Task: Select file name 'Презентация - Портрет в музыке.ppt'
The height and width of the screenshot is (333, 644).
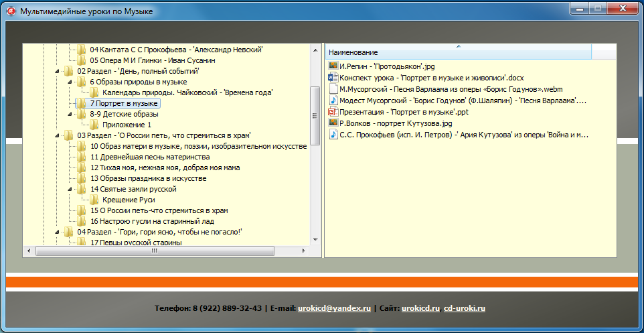Action: click(x=404, y=111)
